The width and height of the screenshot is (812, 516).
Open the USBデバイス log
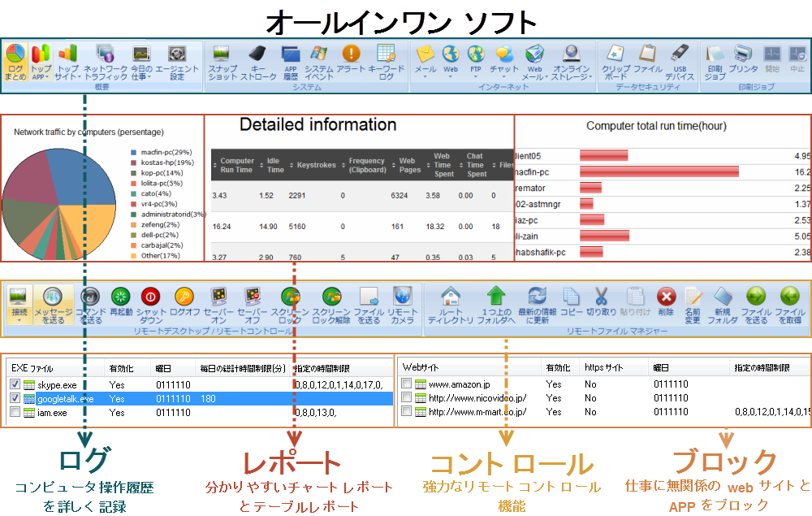pyautogui.click(x=680, y=62)
